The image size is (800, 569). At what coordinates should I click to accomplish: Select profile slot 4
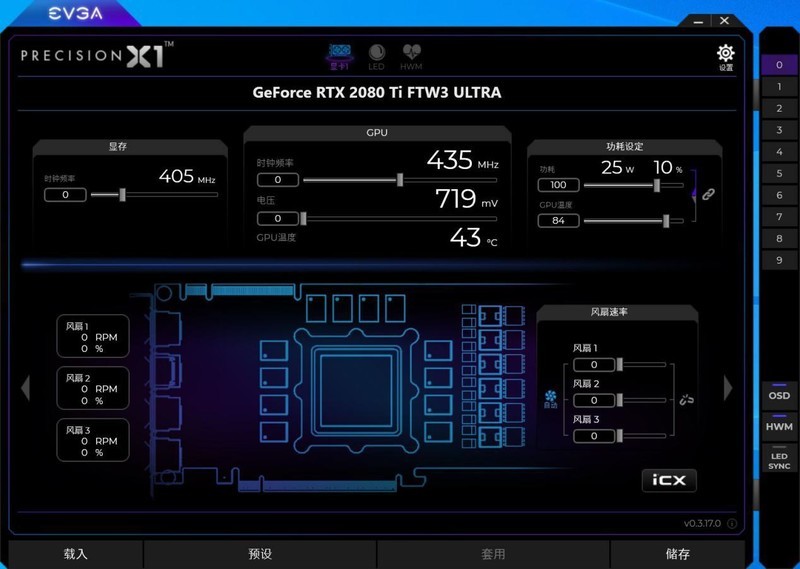779,152
